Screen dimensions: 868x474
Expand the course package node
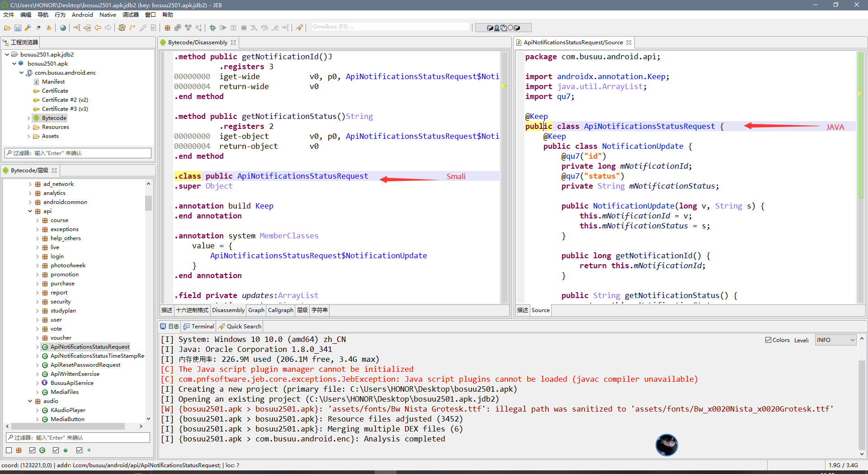coord(38,220)
